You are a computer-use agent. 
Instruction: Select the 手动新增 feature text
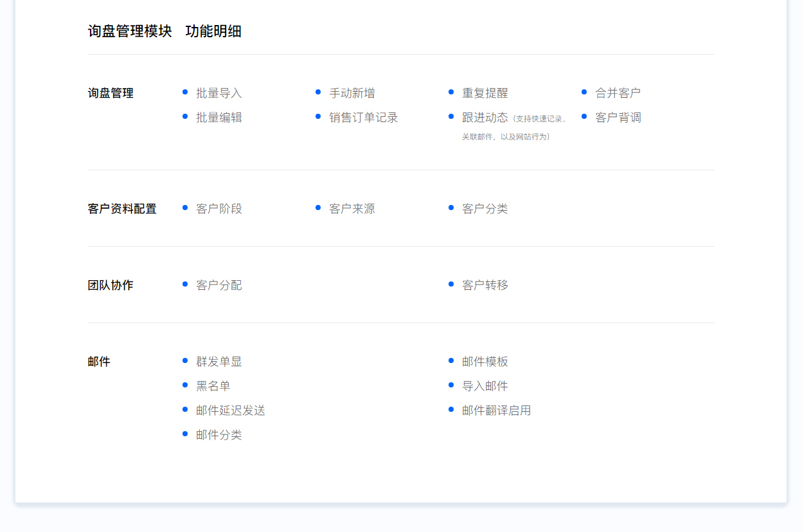click(352, 93)
